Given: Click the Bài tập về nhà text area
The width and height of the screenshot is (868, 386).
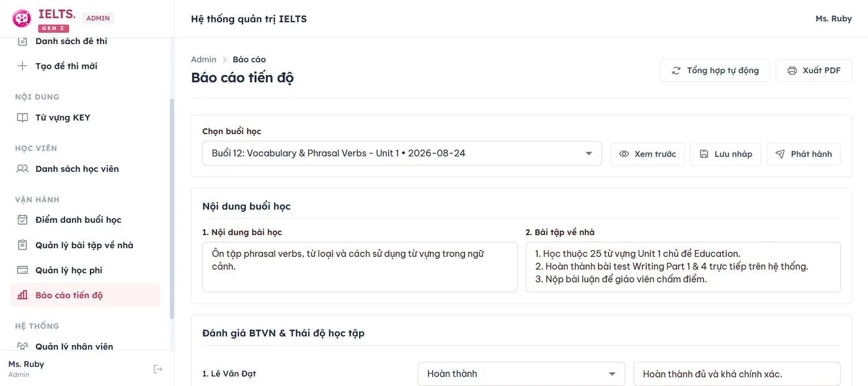Looking at the screenshot, I should (683, 267).
